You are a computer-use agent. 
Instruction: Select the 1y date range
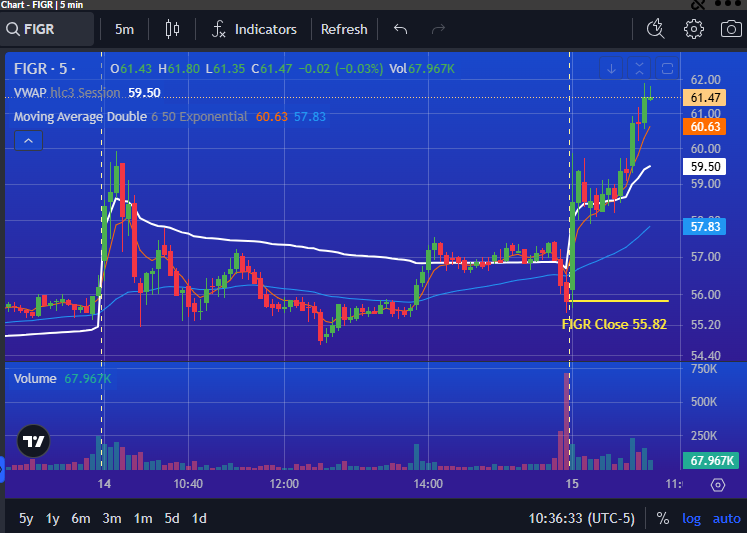[52, 518]
